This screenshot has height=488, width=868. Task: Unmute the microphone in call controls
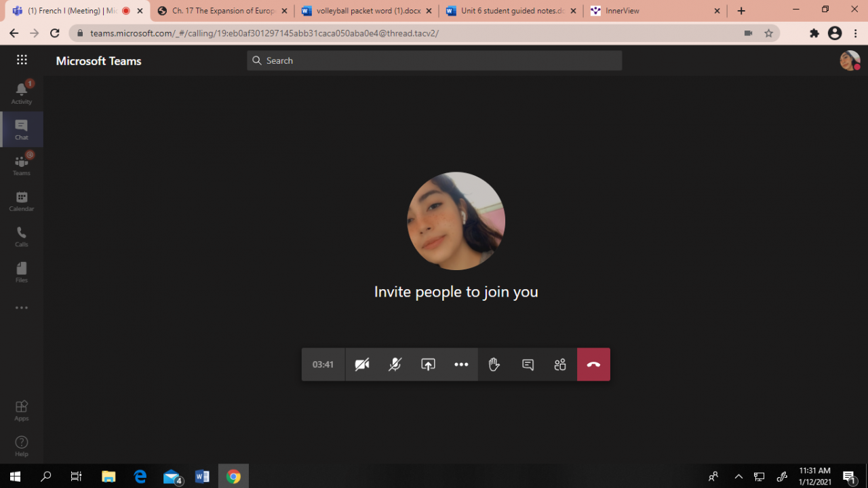[x=395, y=364]
